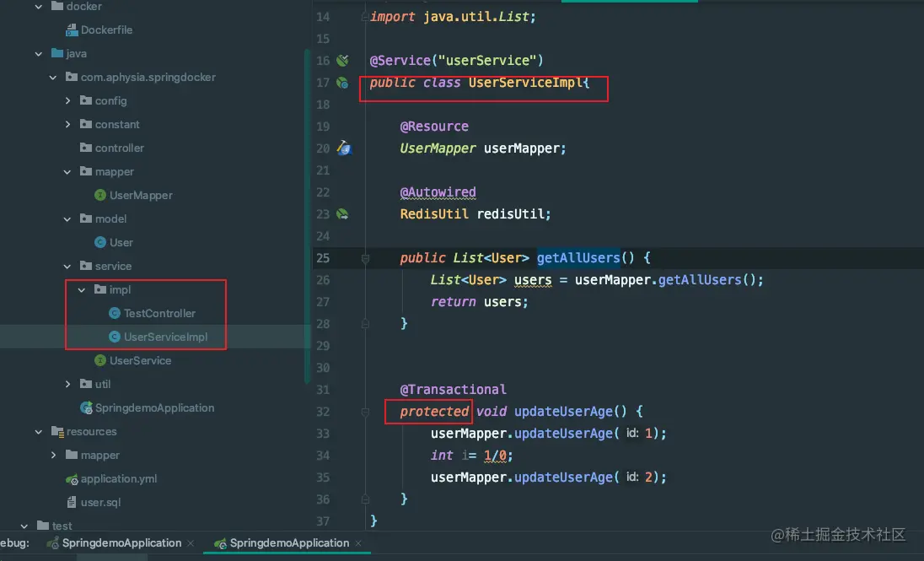Collapse the resources folder chevron
Viewport: 924px width, 561px height.
coord(39,431)
